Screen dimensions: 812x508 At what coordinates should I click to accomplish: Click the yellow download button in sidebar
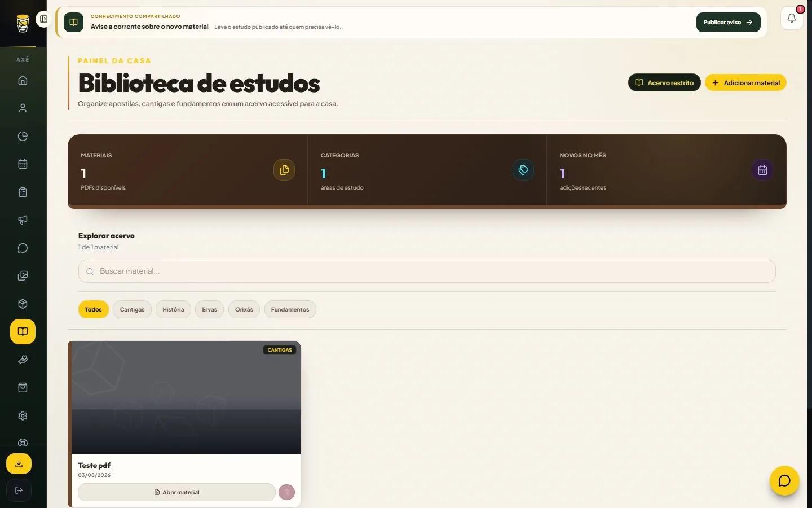pyautogui.click(x=19, y=464)
